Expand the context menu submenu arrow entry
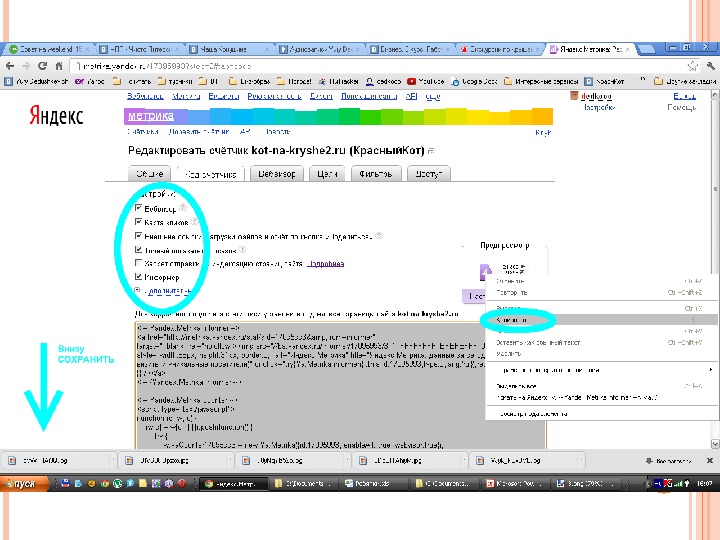This screenshot has width=720, height=540. click(602, 370)
